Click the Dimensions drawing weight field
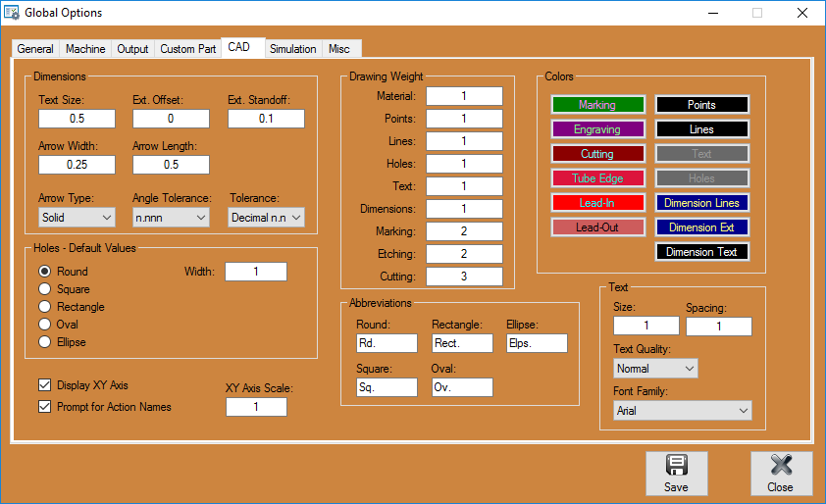The width and height of the screenshot is (826, 504). coord(464,209)
